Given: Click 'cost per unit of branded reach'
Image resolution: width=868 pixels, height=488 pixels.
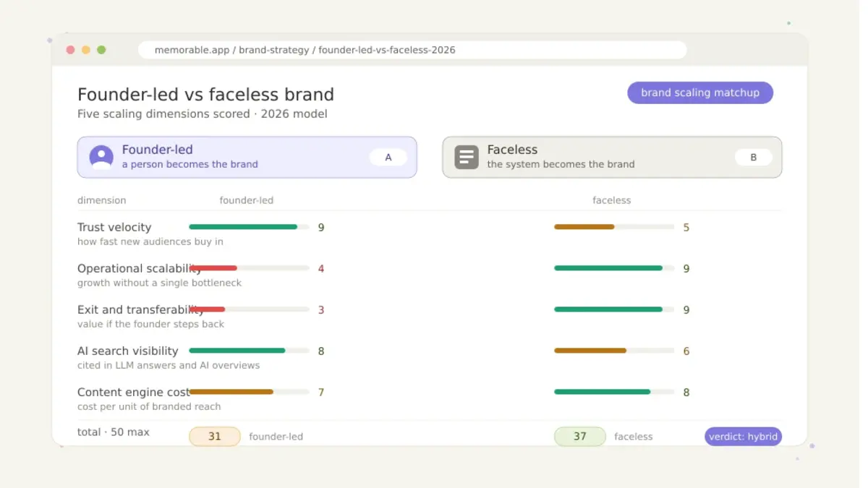Looking at the screenshot, I should click(149, 406).
